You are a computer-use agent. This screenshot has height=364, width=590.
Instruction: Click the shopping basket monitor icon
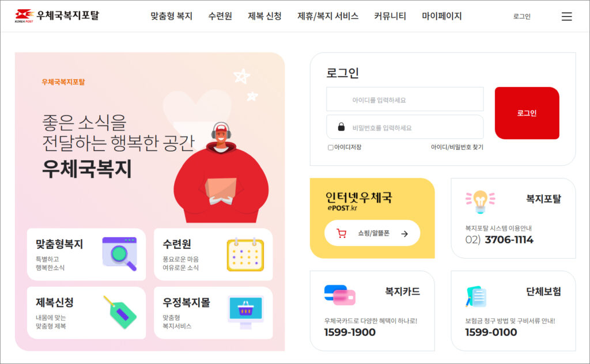coord(245,312)
